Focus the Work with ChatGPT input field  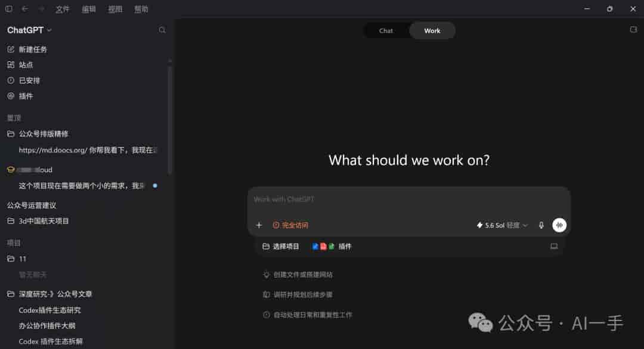tap(408, 200)
